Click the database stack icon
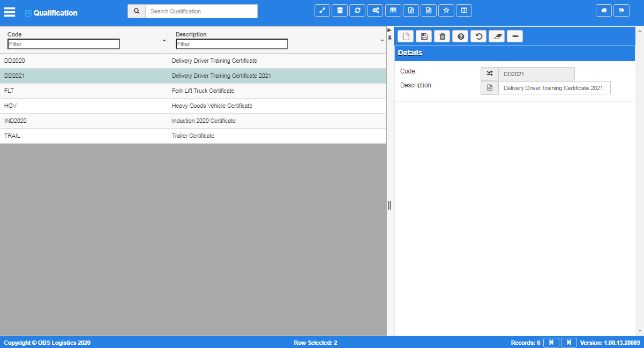The width and height of the screenshot is (644, 348). (340, 10)
